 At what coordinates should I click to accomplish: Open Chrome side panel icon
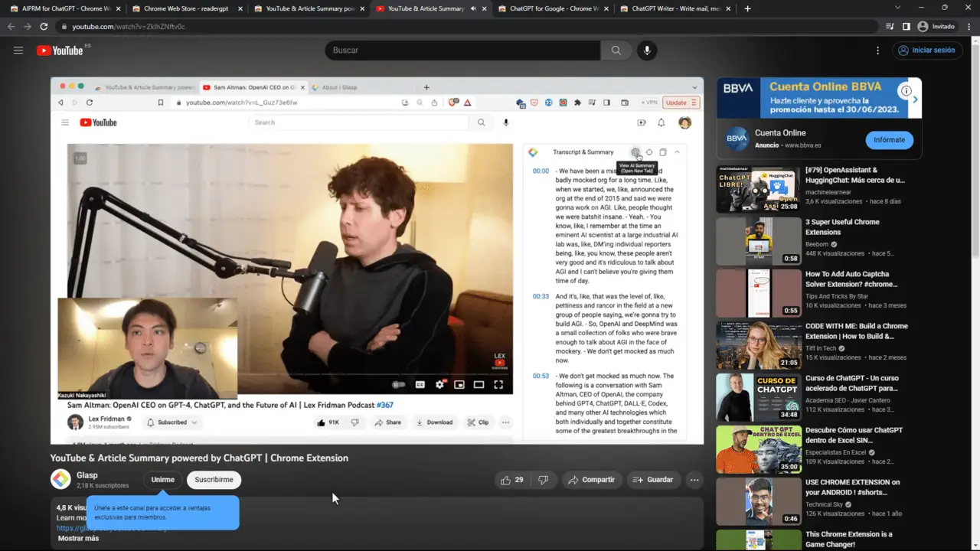[x=906, y=26]
